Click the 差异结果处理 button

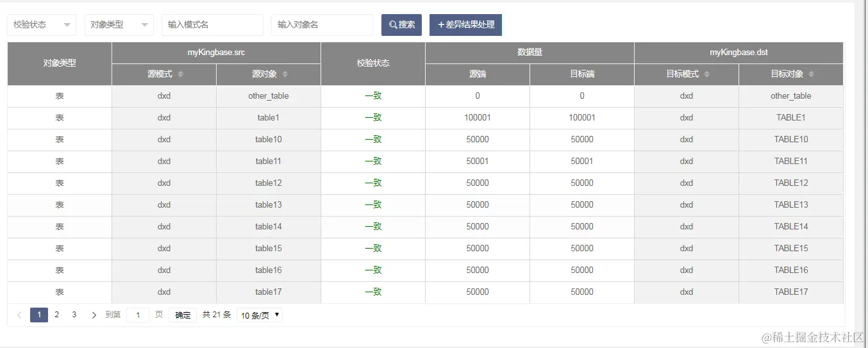[x=465, y=25]
